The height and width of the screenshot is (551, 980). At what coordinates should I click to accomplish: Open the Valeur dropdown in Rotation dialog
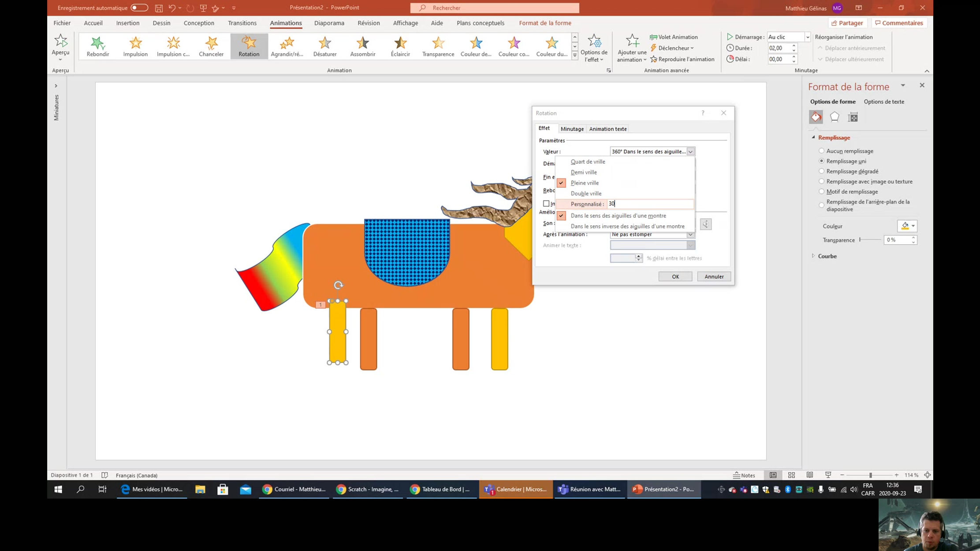pyautogui.click(x=690, y=151)
